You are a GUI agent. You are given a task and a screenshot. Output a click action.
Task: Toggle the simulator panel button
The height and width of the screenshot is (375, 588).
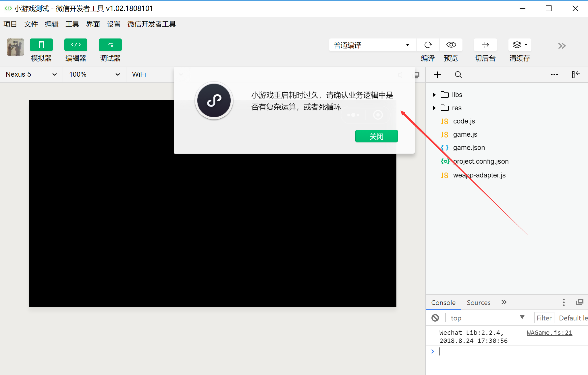(41, 45)
